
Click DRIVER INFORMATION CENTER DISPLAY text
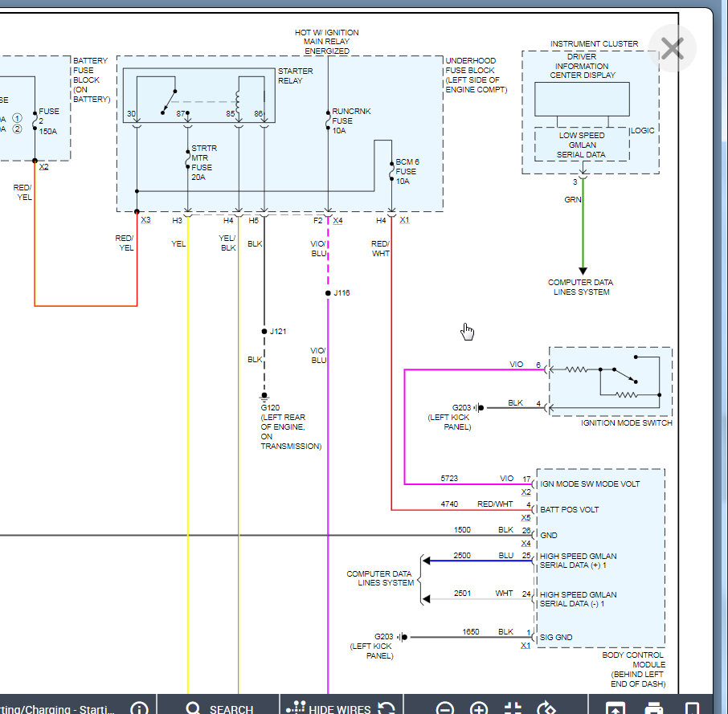click(583, 66)
